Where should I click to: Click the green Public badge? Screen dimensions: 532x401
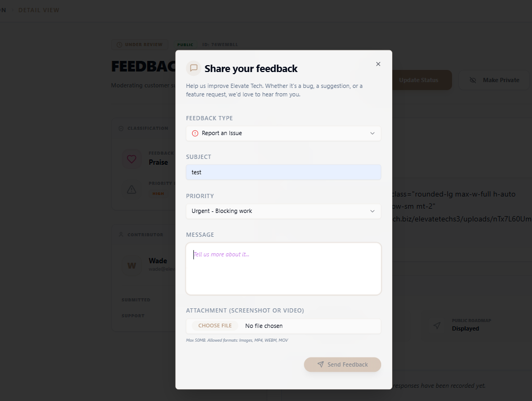(185, 44)
